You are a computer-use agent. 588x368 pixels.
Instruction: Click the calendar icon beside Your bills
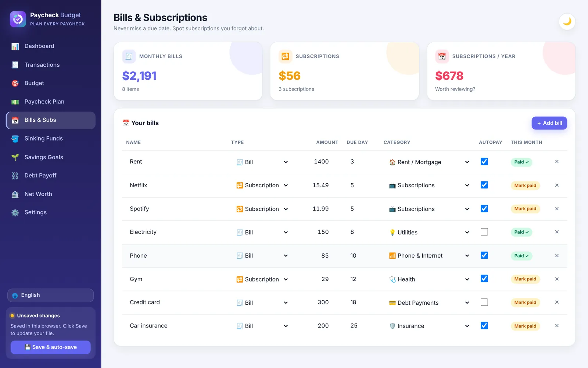click(126, 123)
